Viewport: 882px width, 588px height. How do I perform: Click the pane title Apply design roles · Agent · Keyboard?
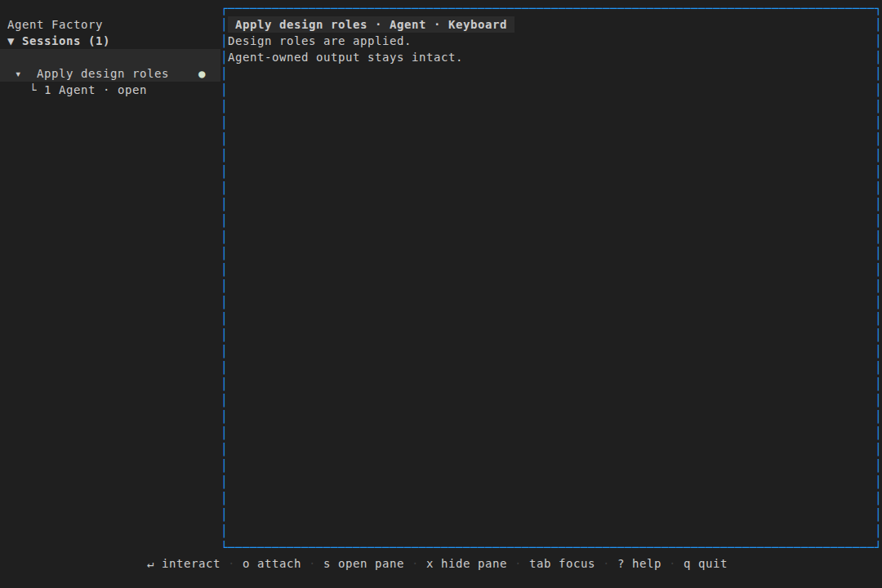(371, 24)
